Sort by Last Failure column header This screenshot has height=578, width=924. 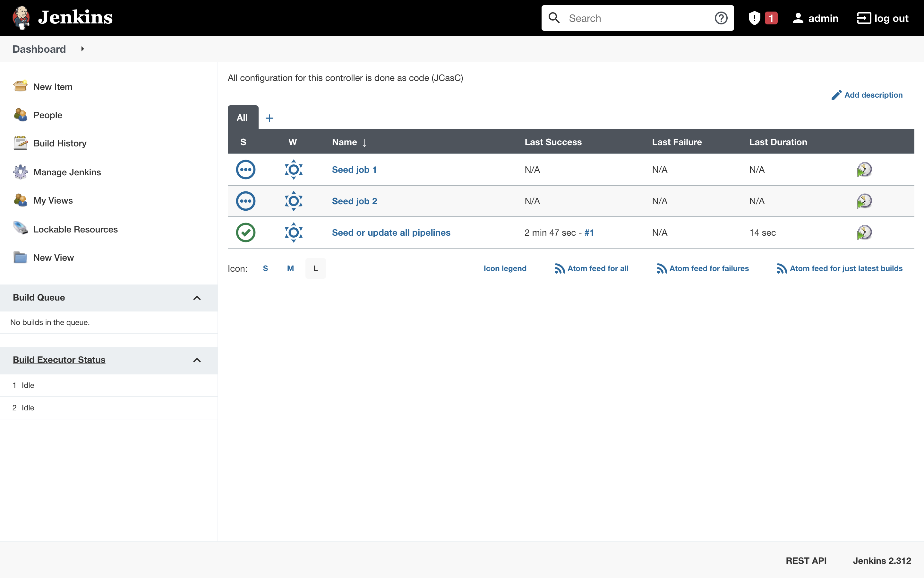point(677,142)
